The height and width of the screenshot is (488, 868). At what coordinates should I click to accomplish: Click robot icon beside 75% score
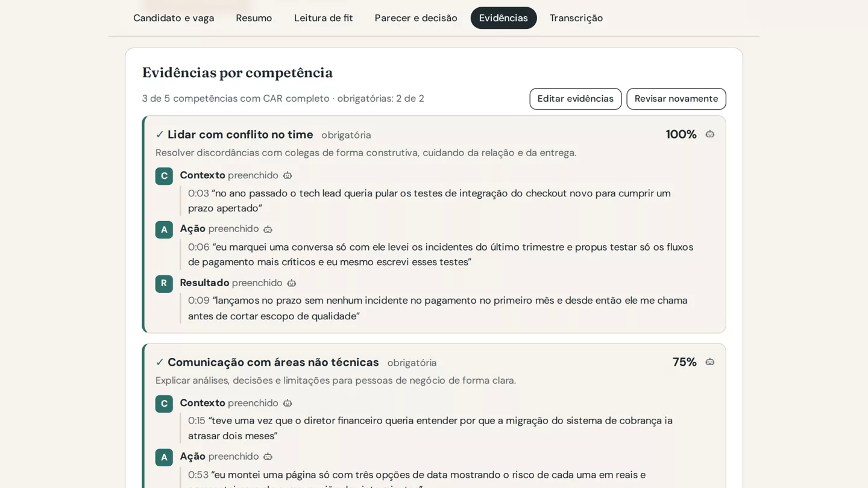pyautogui.click(x=710, y=362)
